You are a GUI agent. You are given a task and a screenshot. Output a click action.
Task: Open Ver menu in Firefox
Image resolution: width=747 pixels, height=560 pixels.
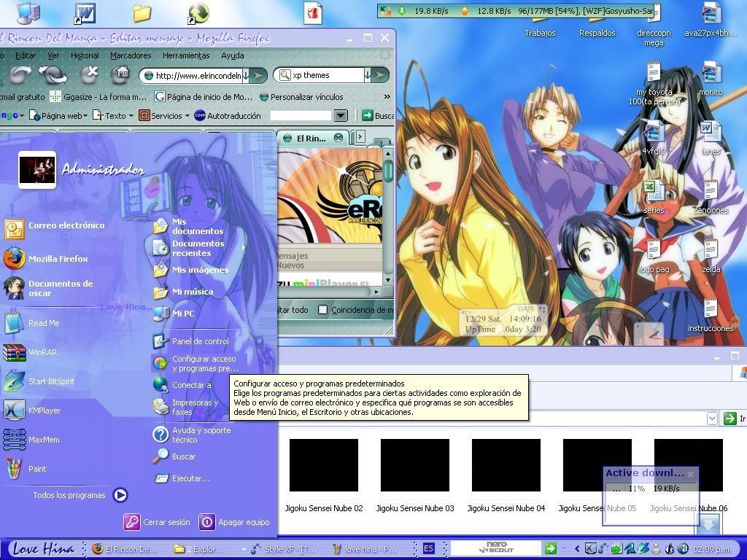click(53, 55)
